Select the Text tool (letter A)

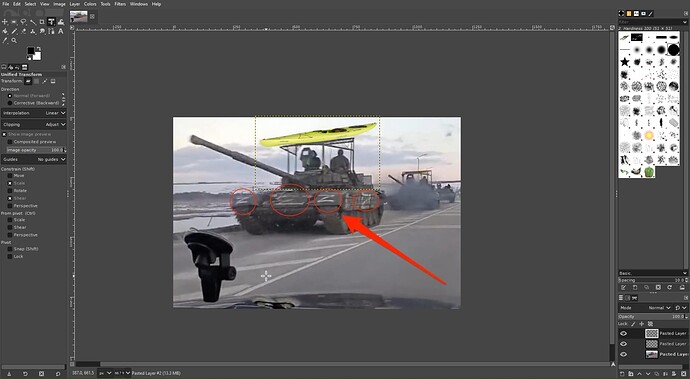pyautogui.click(x=61, y=31)
